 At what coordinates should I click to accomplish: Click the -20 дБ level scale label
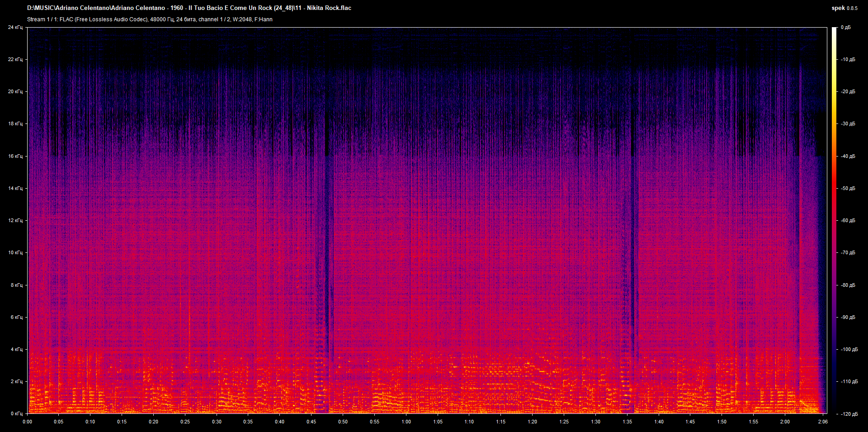click(848, 92)
